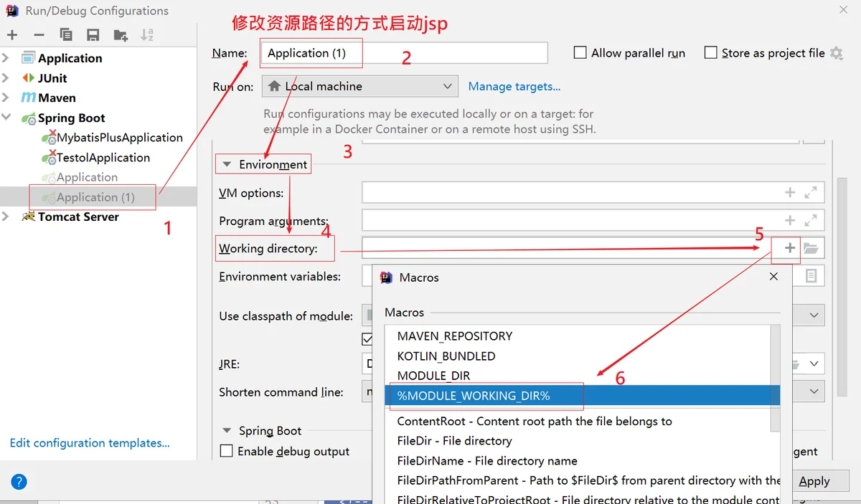This screenshot has height=504, width=861.
Task: Select MAVEN_REPOSITORY macro
Action: 455,336
